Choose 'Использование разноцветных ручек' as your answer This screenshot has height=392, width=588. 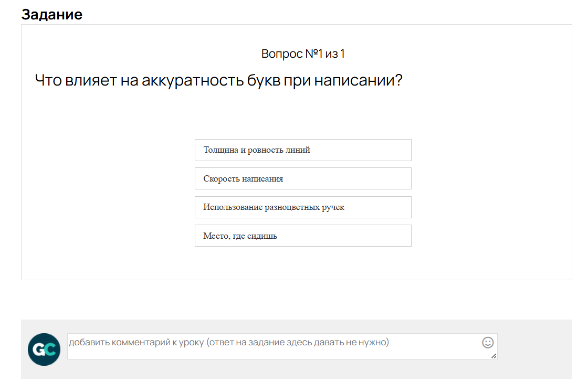pyautogui.click(x=303, y=207)
